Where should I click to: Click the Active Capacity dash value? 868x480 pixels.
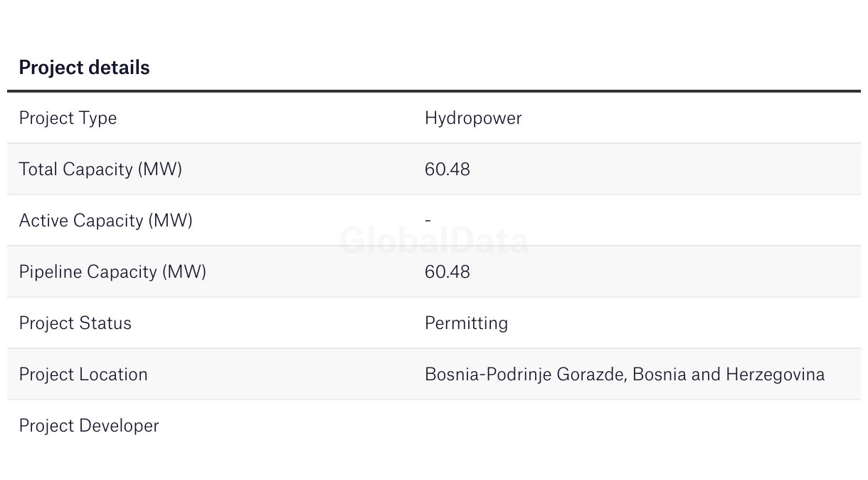point(428,221)
